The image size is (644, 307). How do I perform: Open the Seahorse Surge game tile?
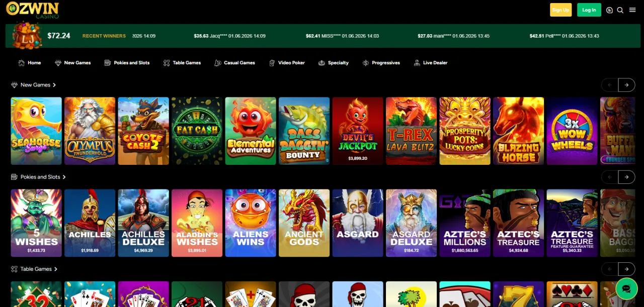tap(36, 131)
